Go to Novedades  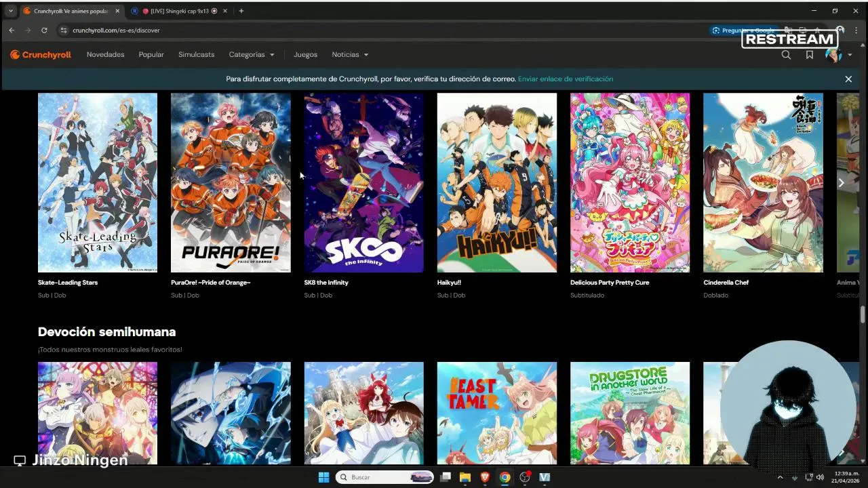(x=105, y=55)
